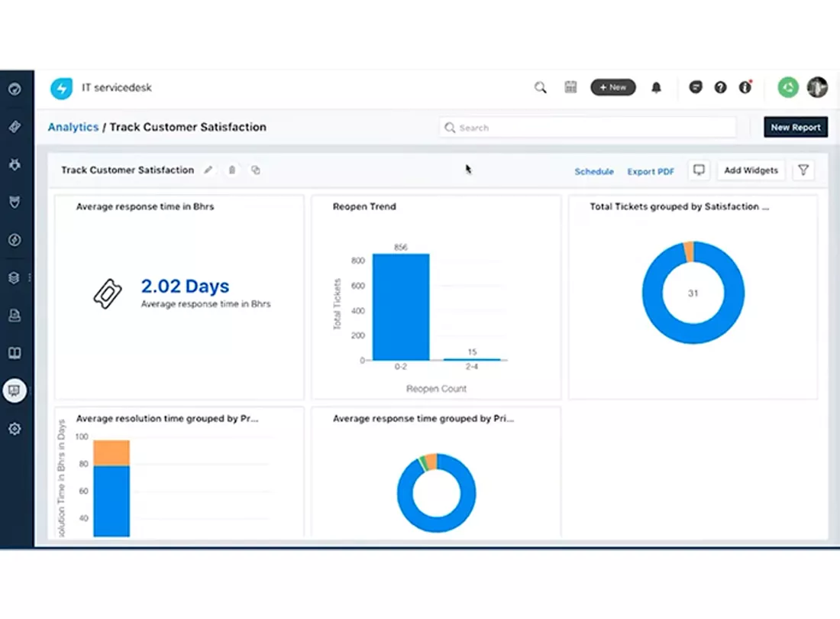Click Export PDF link
Image resolution: width=840 pixels, height=619 pixels.
point(651,171)
